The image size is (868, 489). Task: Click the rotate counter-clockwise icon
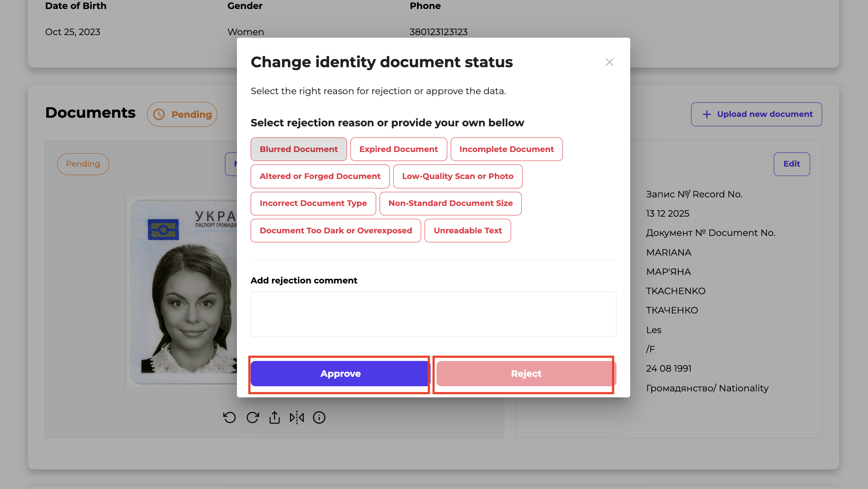tap(230, 417)
